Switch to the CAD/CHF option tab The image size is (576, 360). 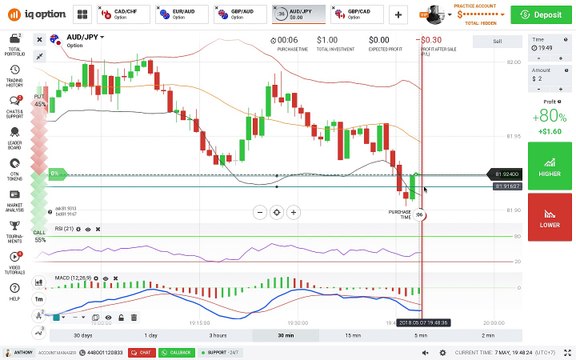tap(124, 14)
